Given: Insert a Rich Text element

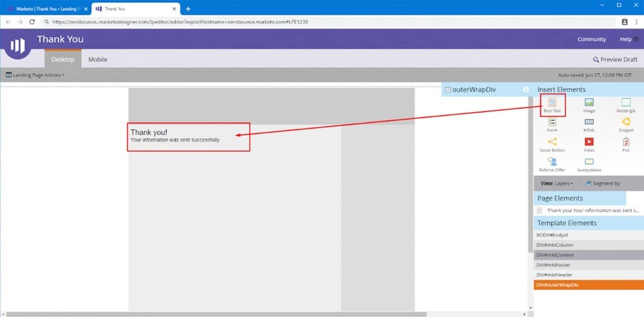Looking at the screenshot, I should pos(552,105).
